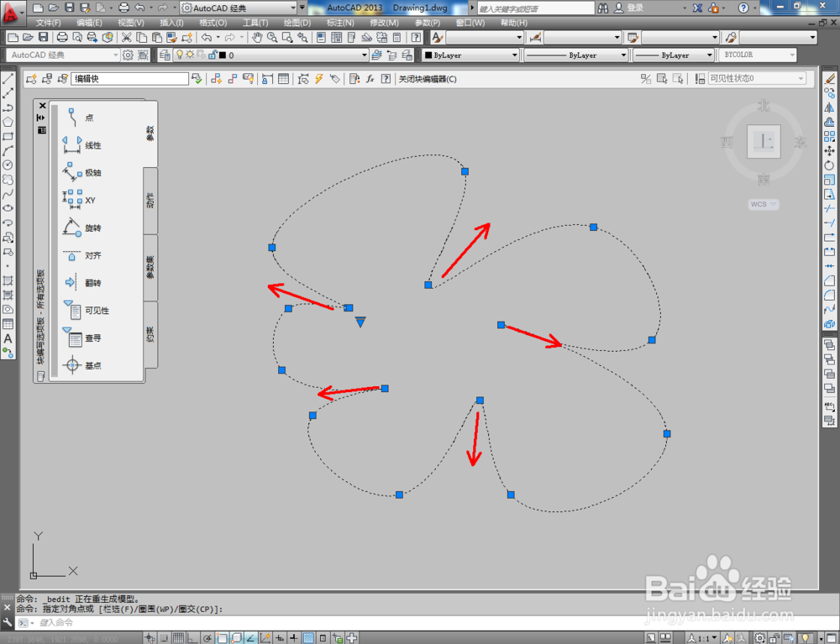The width and height of the screenshot is (840, 644).
Task: Open the text style dropdown beside A icon
Action: point(485,37)
